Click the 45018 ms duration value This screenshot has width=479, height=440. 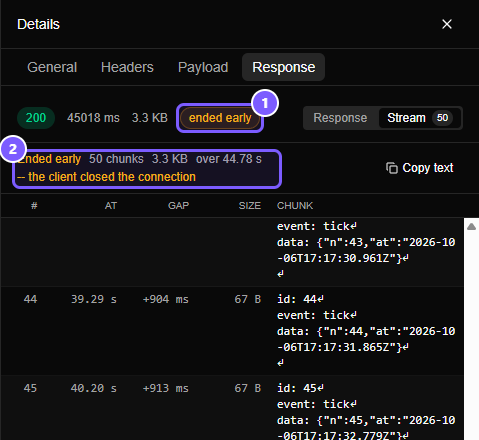point(93,118)
